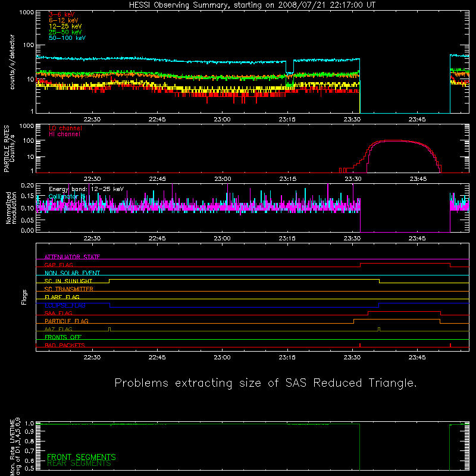Image resolution: width=476 pixels, height=476 pixels.
Task: Select the 0.20 tick label on the modulation axis
Action: tap(27, 185)
